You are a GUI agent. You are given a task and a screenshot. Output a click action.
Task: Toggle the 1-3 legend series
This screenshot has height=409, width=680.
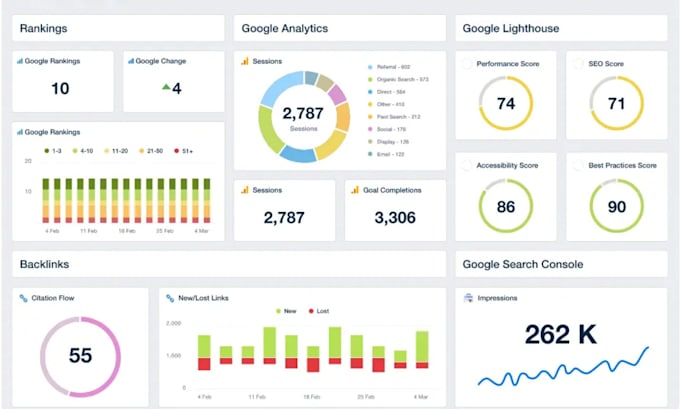pos(53,151)
